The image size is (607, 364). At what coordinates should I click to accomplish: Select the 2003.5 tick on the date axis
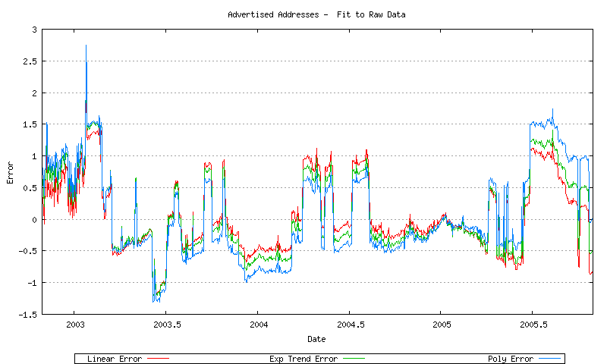tap(165, 325)
